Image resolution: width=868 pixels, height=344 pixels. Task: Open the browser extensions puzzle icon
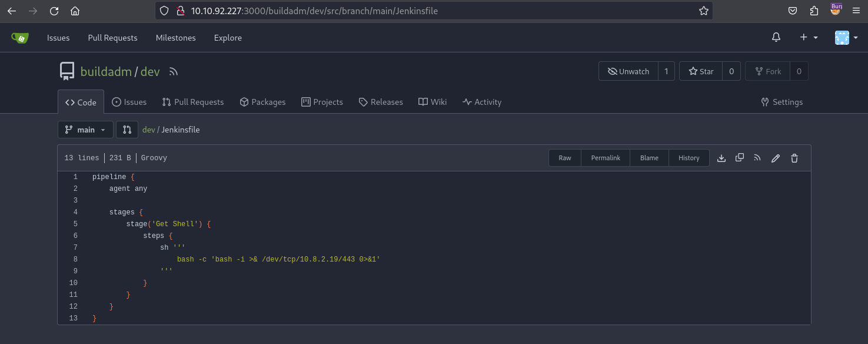(x=814, y=11)
